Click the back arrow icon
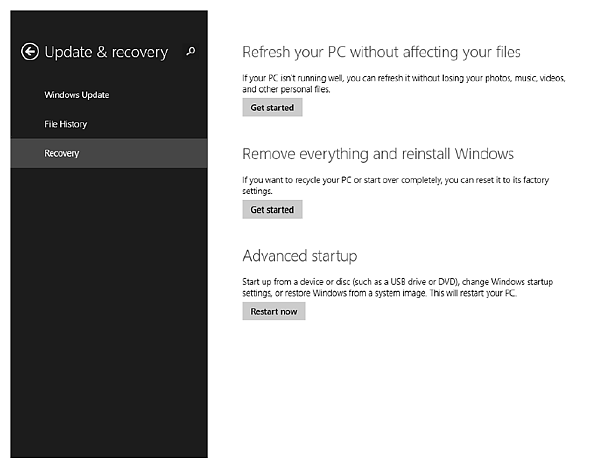Screen dimensions: 600x467 pyautogui.click(x=30, y=52)
